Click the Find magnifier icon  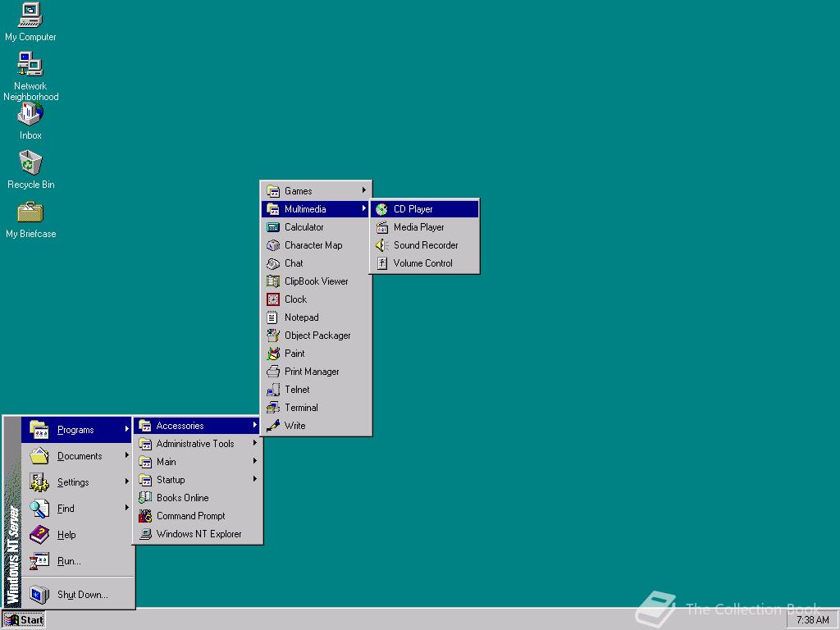(x=39, y=509)
